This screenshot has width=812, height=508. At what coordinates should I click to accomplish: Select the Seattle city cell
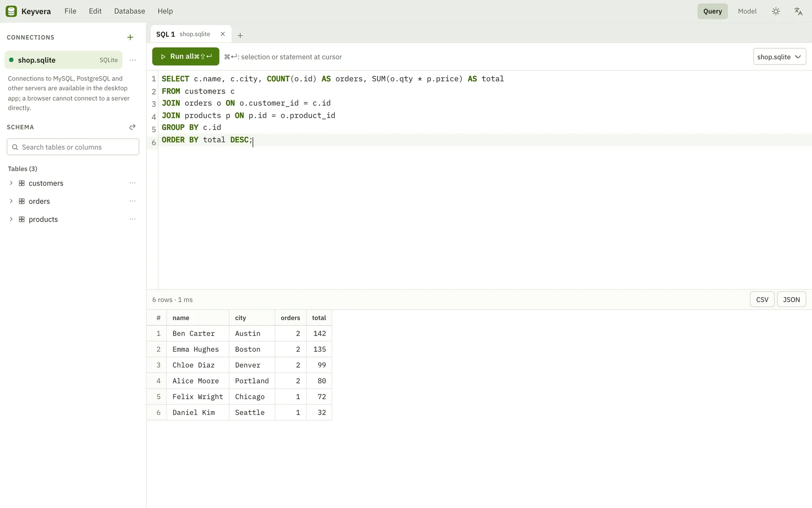pos(252,413)
